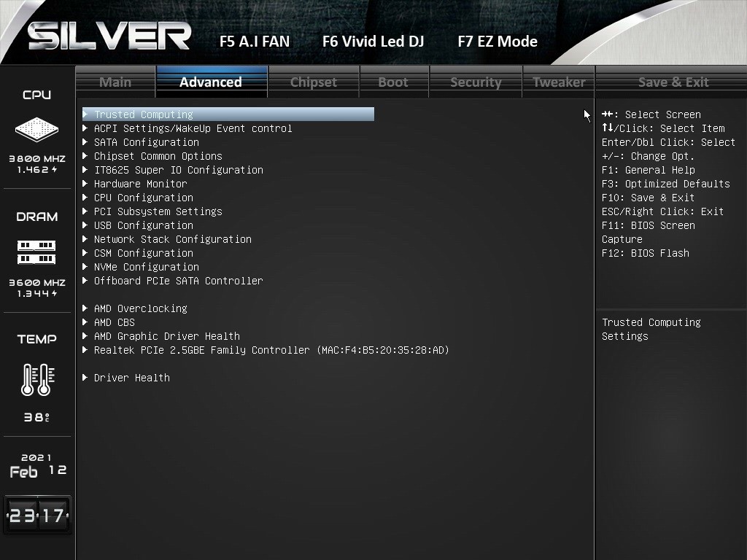Click the F12: BIOS Flash hint
This screenshot has height=560, width=747.
(645, 253)
